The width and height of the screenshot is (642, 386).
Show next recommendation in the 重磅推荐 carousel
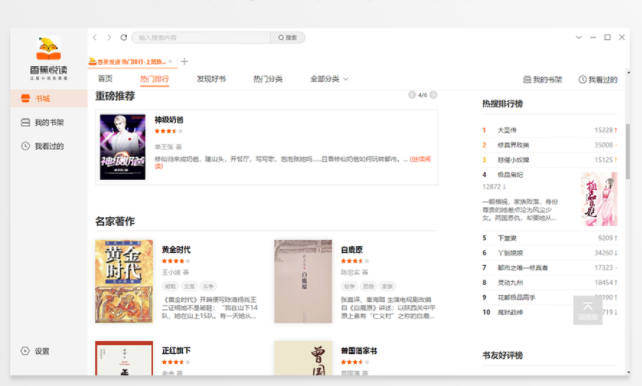433,95
